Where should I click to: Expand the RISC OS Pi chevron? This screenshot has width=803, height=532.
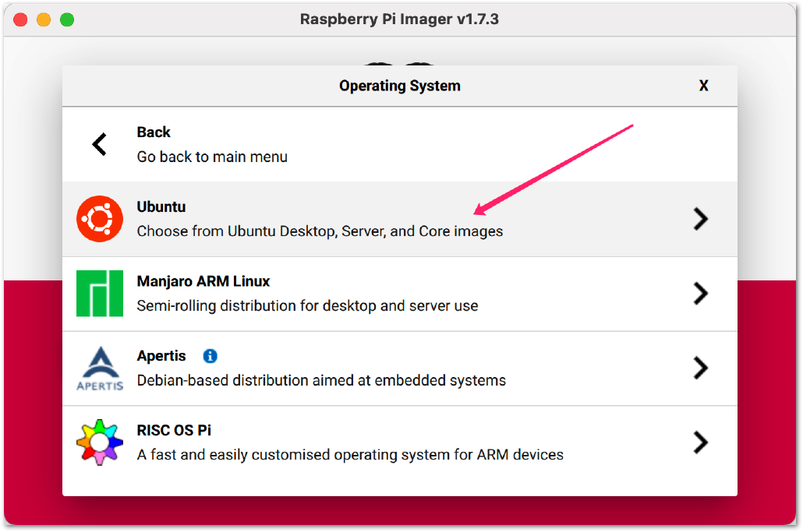[701, 442]
